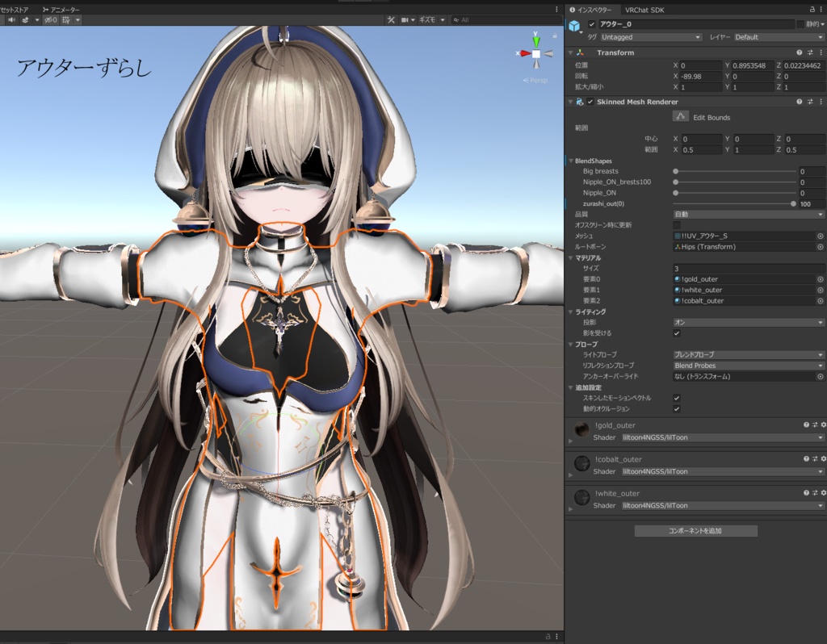
Task: Click the object name field アウター_0
Action: [696, 24]
